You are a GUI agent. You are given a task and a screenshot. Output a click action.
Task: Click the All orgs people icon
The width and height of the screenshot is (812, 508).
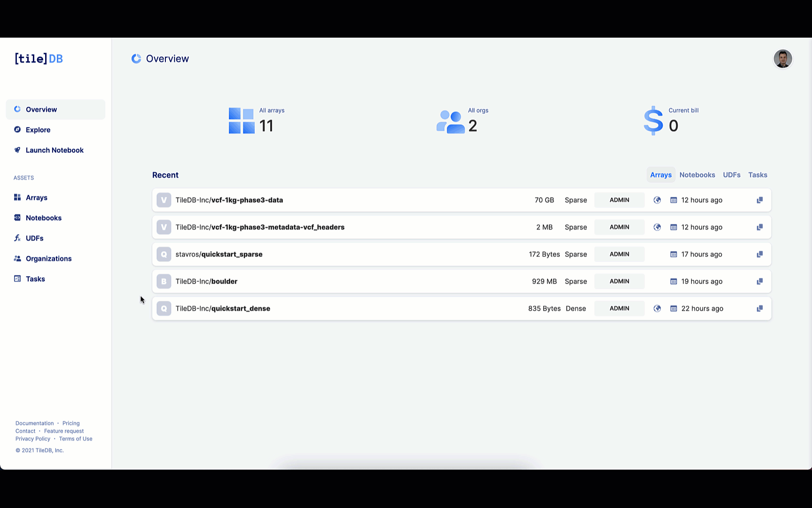[451, 122]
